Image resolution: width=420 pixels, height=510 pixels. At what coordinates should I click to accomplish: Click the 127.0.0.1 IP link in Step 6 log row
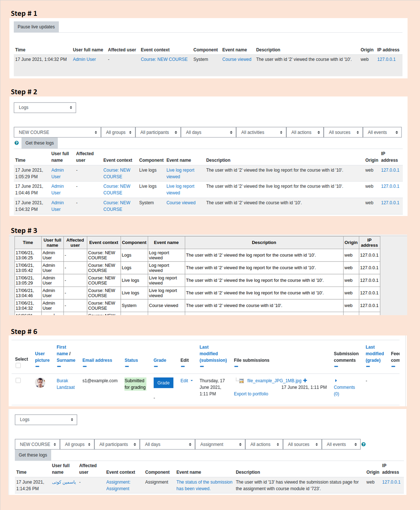pyautogui.click(x=391, y=482)
